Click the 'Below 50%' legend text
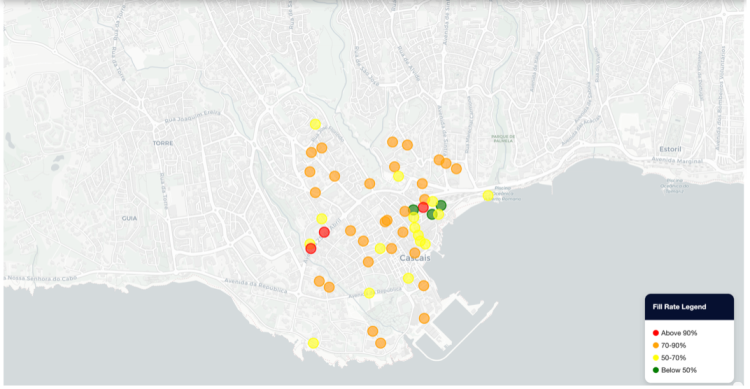 (x=679, y=370)
